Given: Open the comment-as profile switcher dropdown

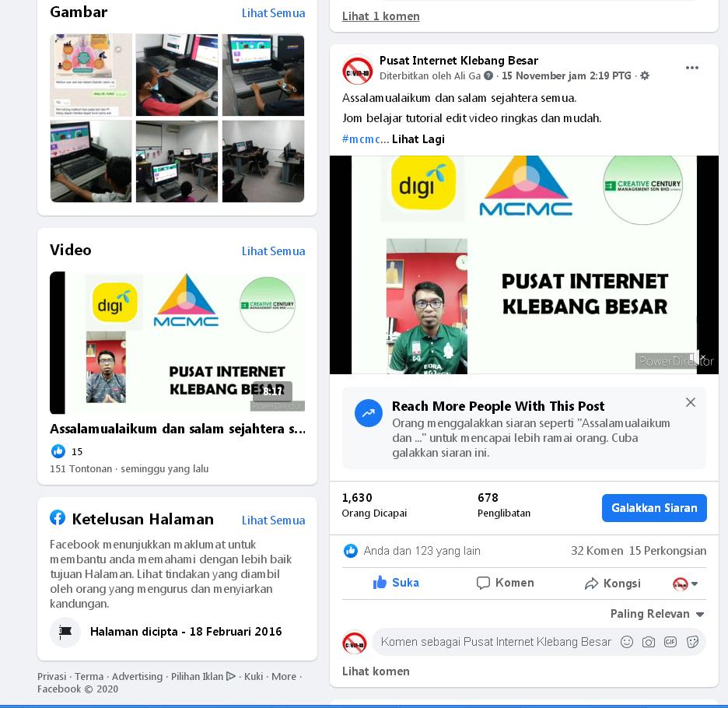Looking at the screenshot, I should tap(686, 584).
